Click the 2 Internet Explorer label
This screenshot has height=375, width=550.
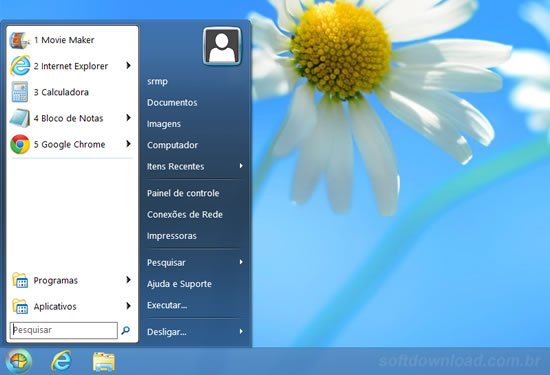71,66
